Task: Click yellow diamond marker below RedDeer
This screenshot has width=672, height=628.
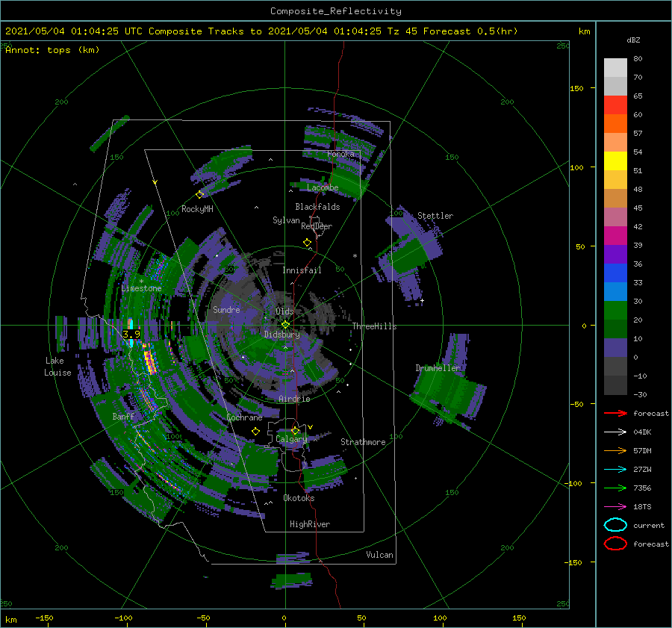Action: (x=307, y=243)
